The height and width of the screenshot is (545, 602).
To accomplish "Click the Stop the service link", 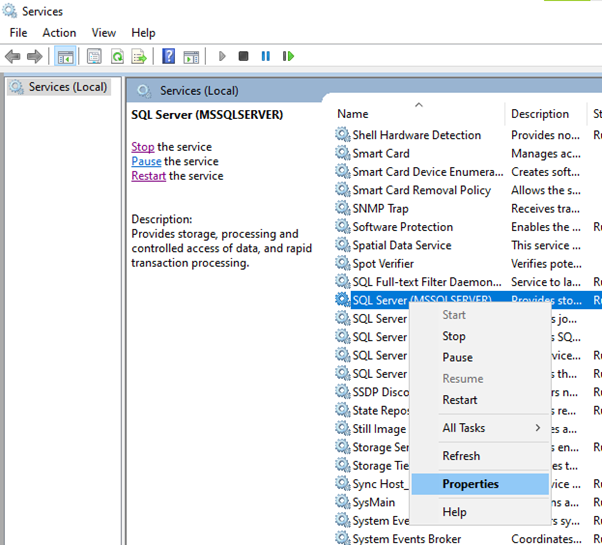I will tap(143, 147).
